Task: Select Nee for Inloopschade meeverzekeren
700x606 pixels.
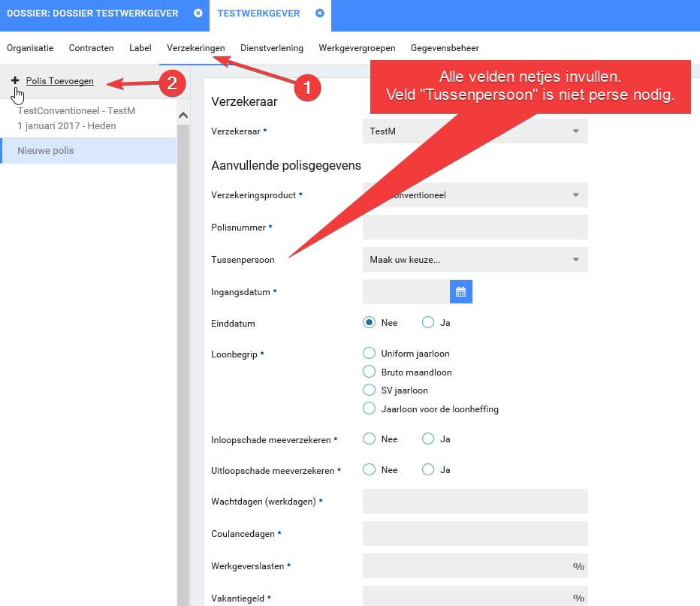Action: coord(369,439)
